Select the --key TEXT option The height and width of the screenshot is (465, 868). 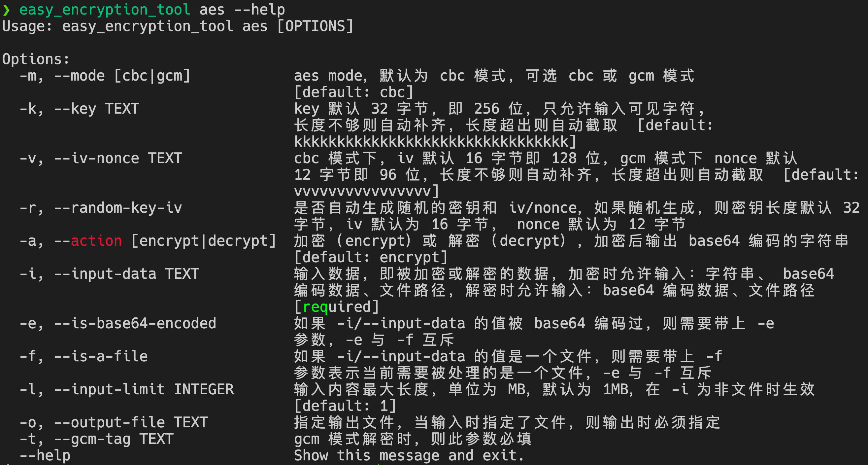(97, 109)
